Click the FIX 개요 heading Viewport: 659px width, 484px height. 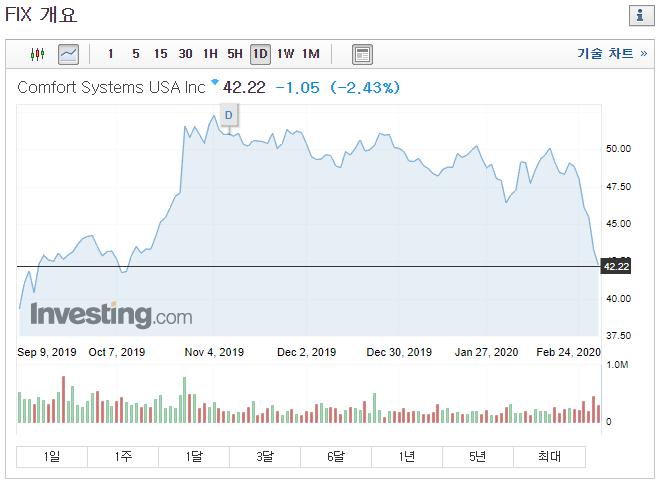pyautogui.click(x=41, y=15)
